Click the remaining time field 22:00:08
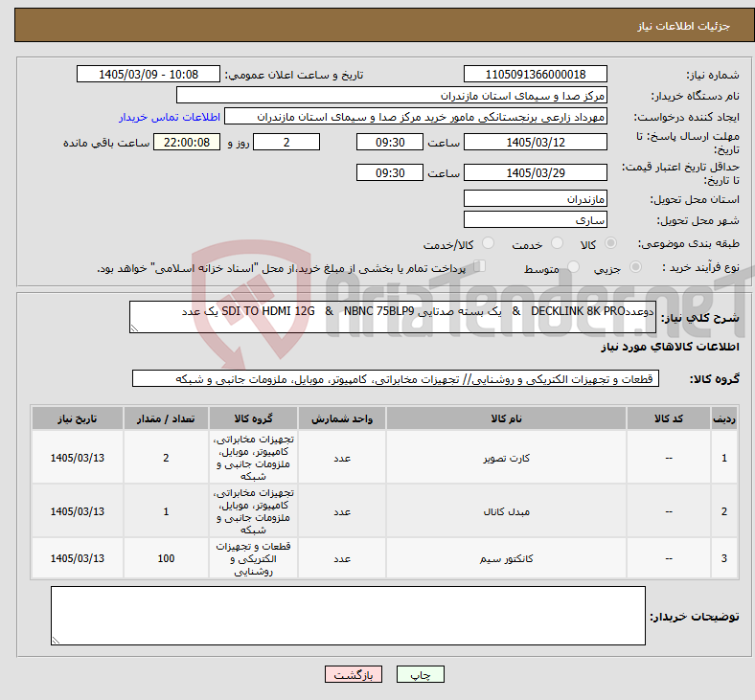Image resolution: width=755 pixels, height=700 pixels. click(187, 143)
